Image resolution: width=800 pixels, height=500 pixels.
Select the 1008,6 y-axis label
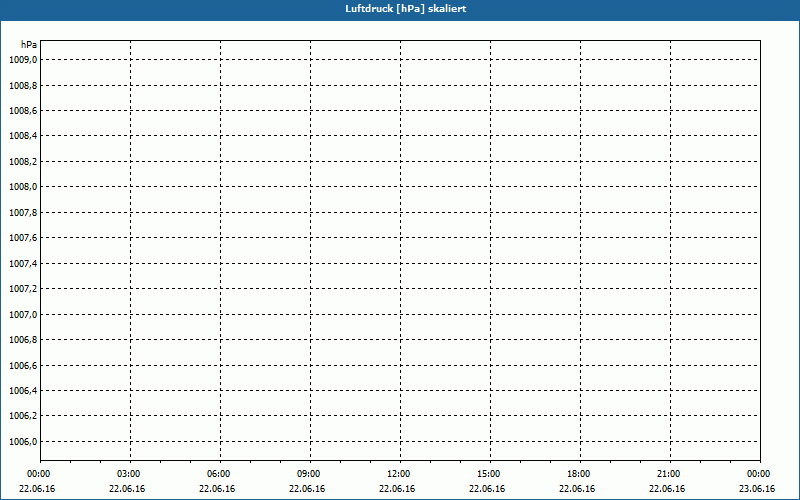click(x=23, y=111)
